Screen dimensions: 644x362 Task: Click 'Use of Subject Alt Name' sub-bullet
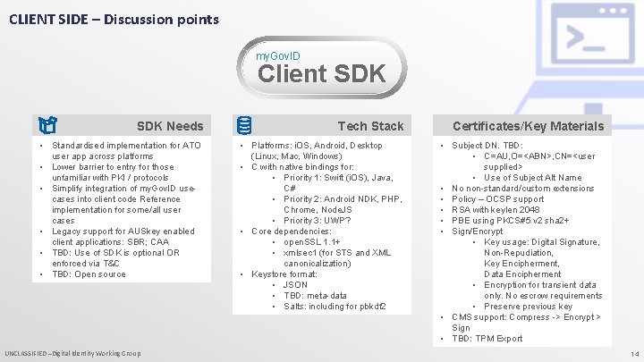click(533, 177)
